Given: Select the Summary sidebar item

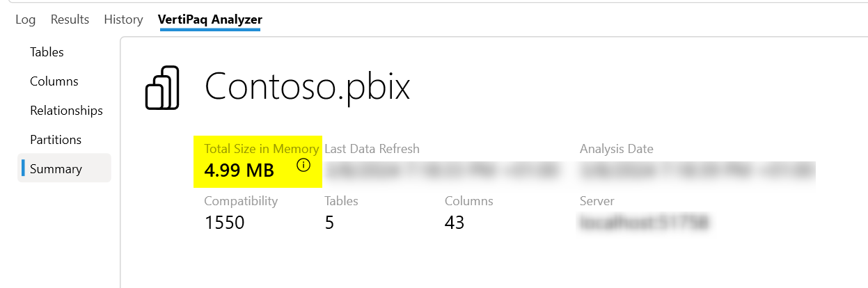Looking at the screenshot, I should tap(56, 169).
